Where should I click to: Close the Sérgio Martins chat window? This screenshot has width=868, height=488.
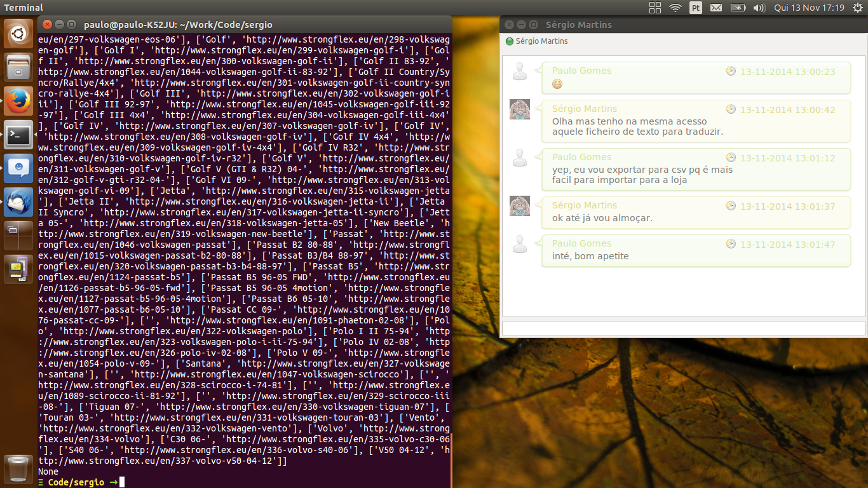click(x=509, y=24)
